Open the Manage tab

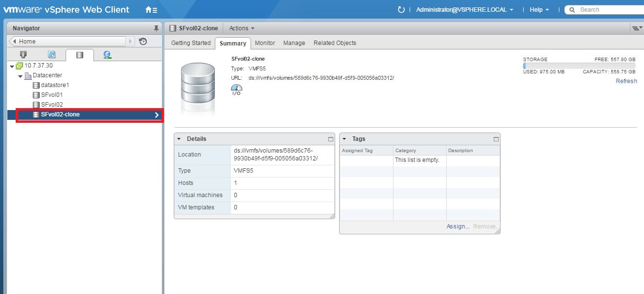[294, 43]
